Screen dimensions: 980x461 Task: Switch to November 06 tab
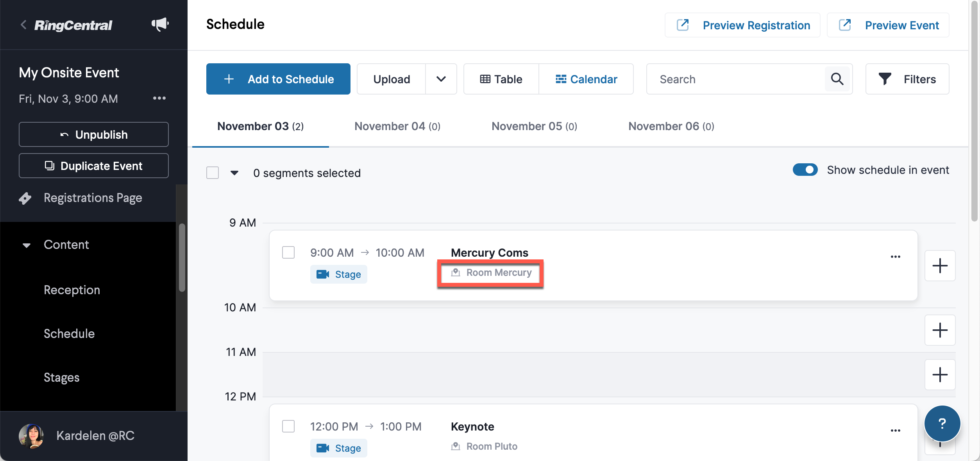pos(671,127)
